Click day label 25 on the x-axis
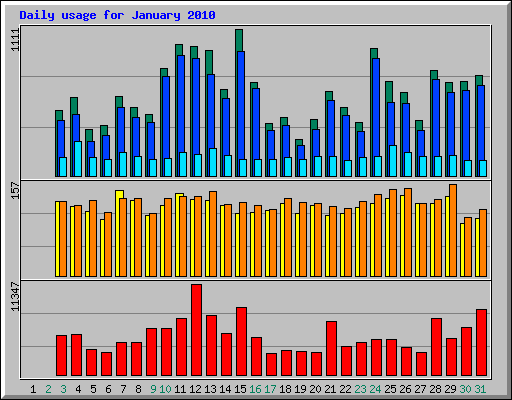Screen dimensions: 512x400 click(390, 389)
